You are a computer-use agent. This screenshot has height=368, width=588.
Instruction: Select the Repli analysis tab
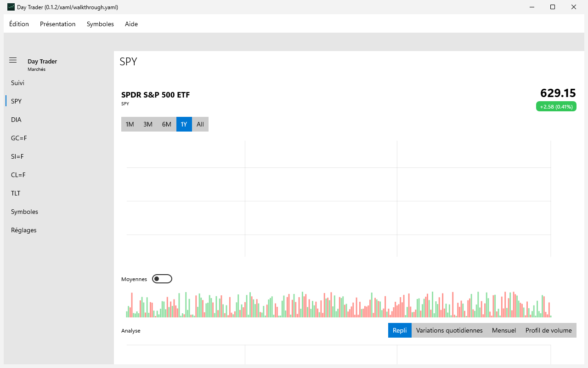click(x=400, y=330)
